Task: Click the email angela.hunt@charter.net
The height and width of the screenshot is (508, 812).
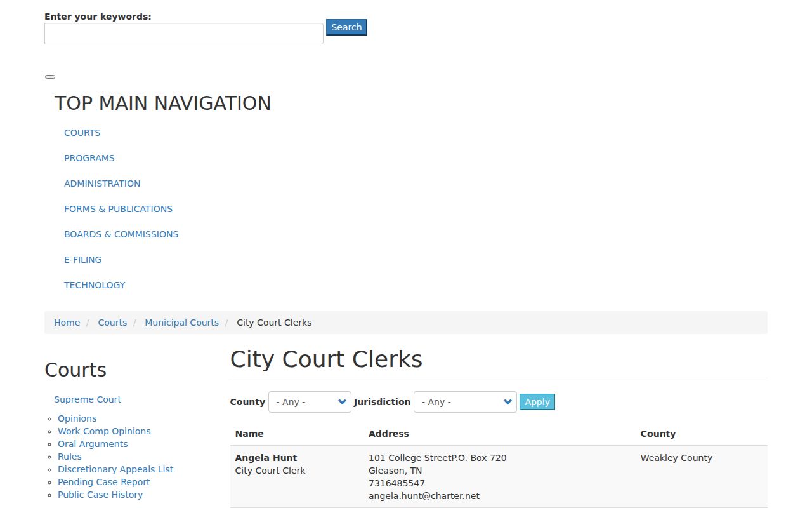Action: (424, 496)
